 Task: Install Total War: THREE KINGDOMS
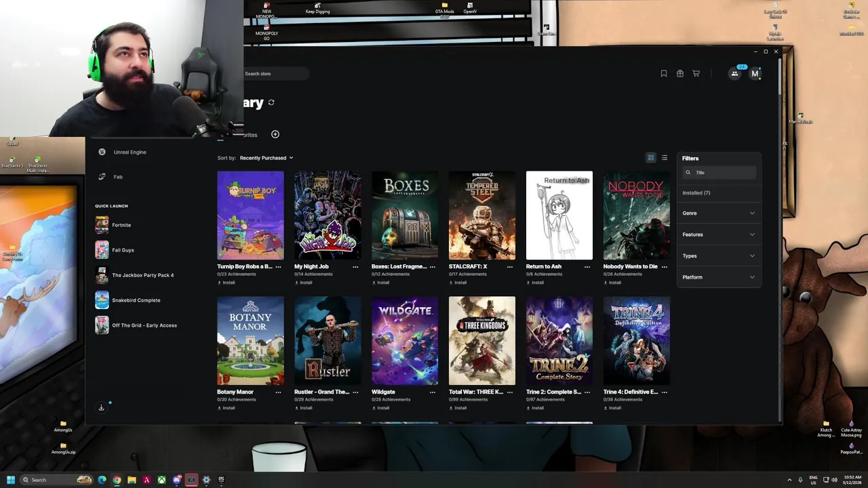point(458,408)
